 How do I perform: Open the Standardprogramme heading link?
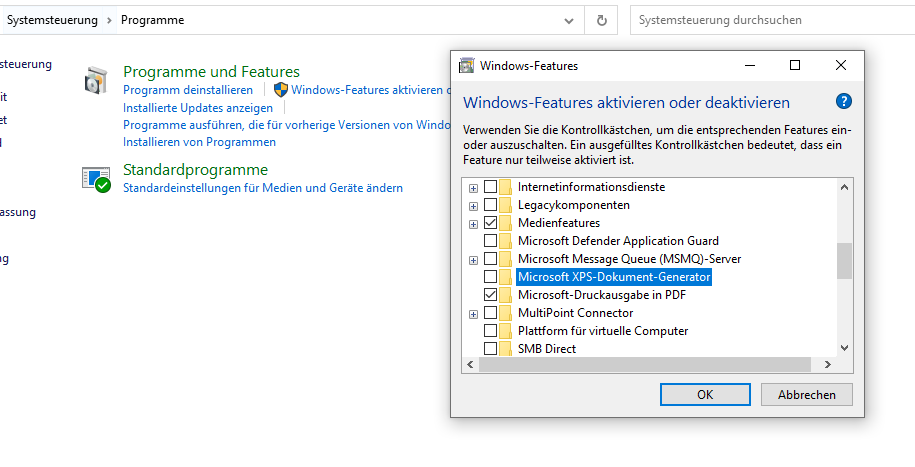(x=195, y=170)
